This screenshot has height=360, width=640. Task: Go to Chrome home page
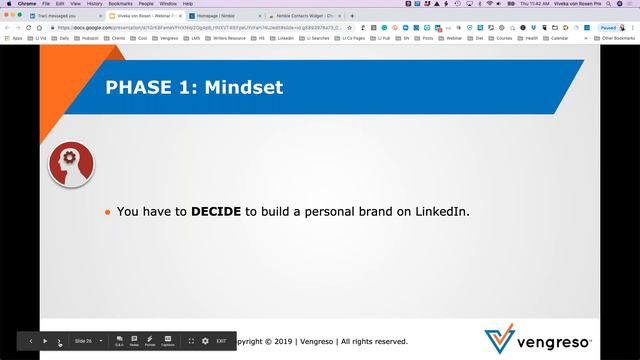39,28
